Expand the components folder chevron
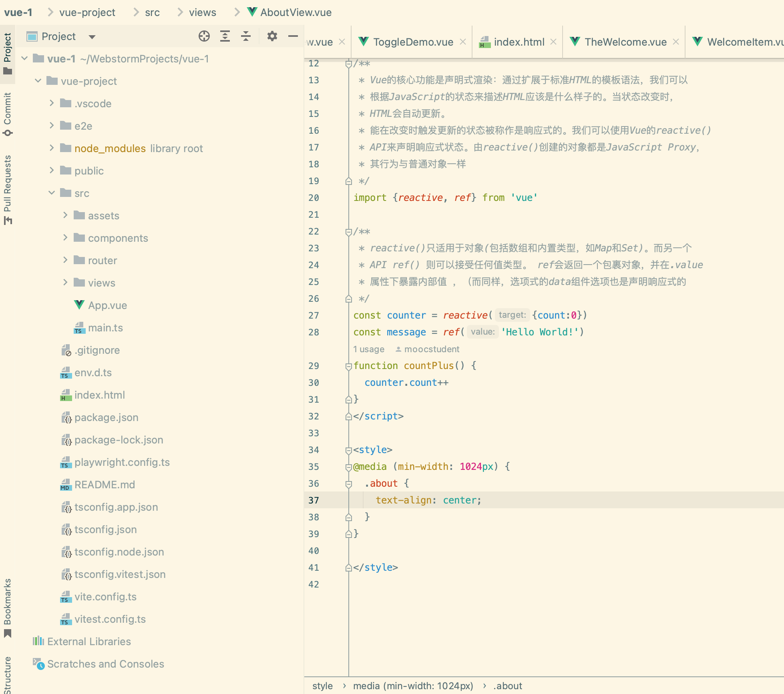784x694 pixels. tap(65, 238)
